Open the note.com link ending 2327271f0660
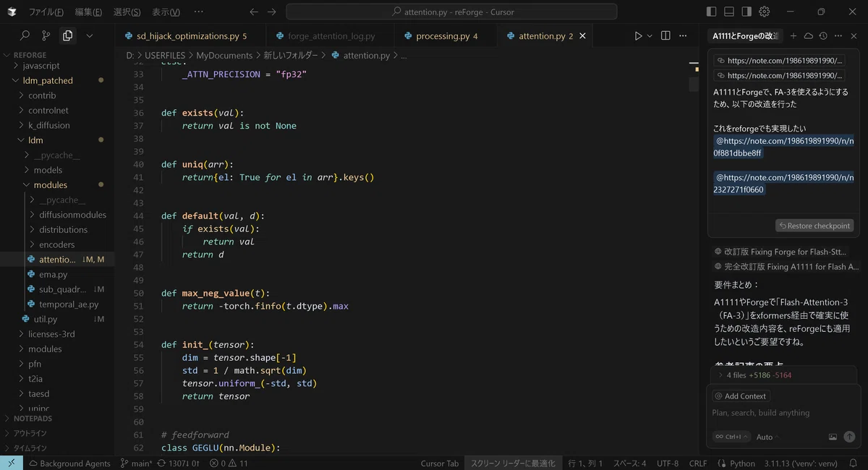The image size is (868, 470). pyautogui.click(x=784, y=184)
